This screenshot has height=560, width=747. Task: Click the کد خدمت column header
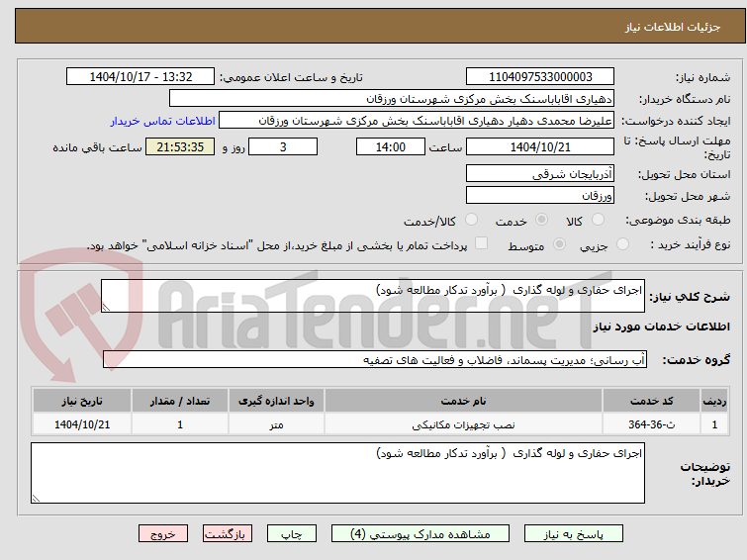651,401
